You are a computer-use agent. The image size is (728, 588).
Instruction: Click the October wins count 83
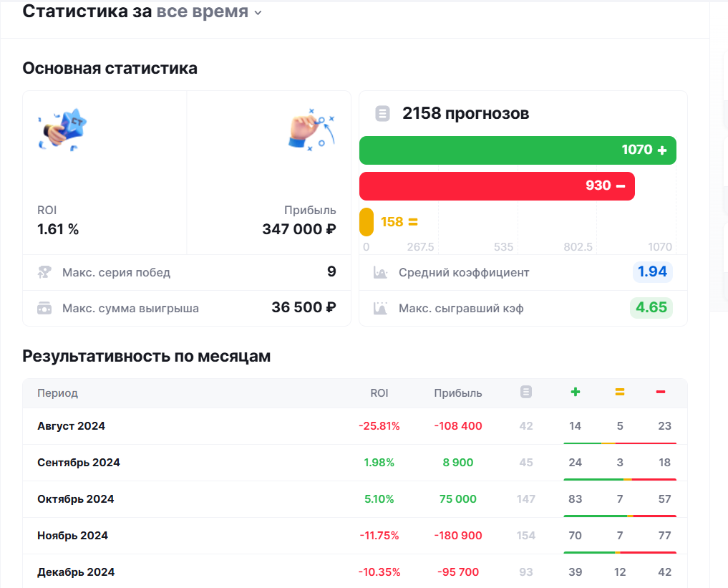pos(576,499)
